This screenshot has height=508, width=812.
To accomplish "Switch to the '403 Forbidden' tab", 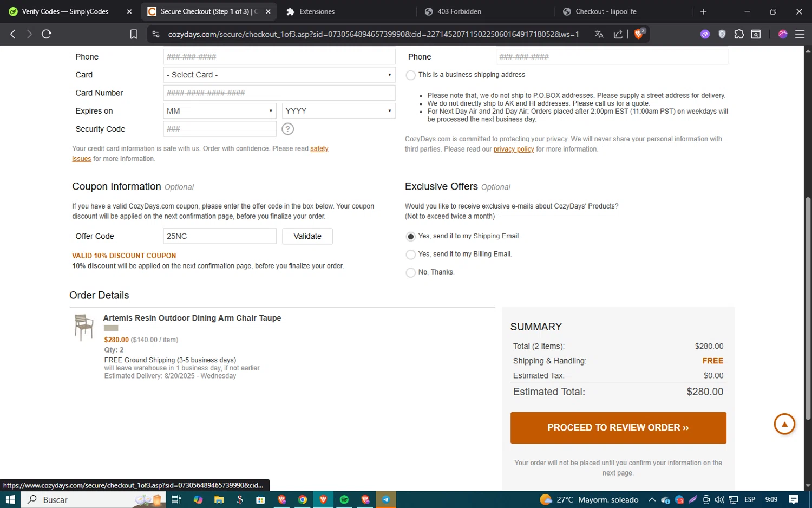I will (x=459, y=11).
